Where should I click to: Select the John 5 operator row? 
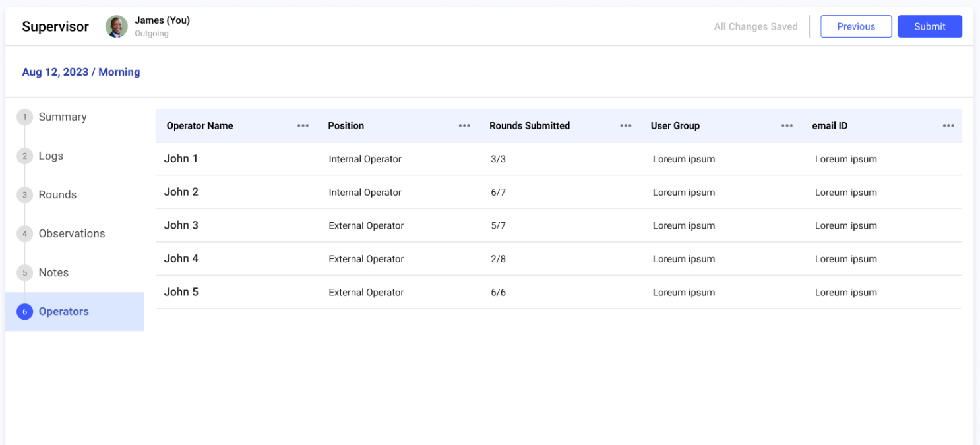click(x=181, y=292)
